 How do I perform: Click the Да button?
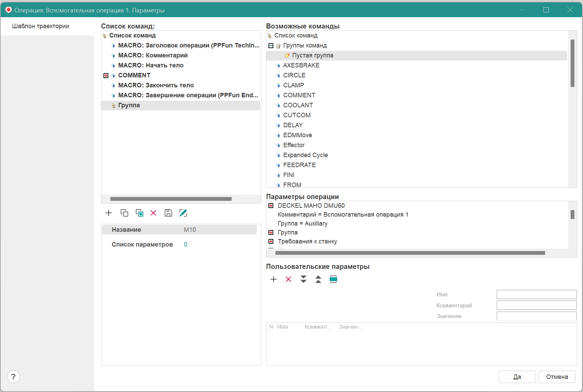coord(517,377)
